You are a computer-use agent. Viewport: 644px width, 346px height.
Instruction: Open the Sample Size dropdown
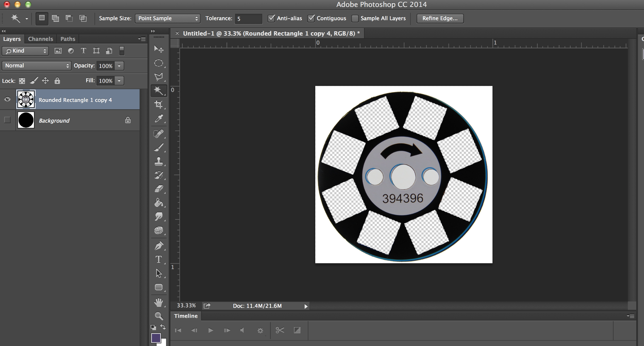pyautogui.click(x=168, y=19)
